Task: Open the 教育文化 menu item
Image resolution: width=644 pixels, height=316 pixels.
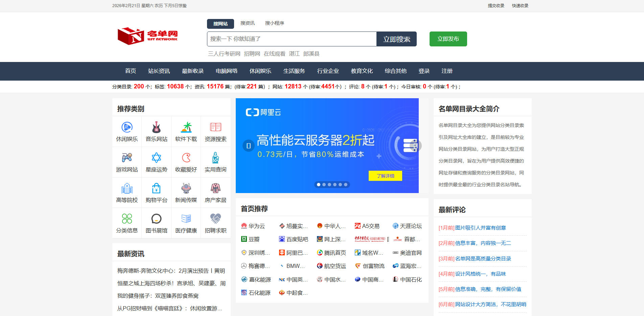Action: coord(362,71)
